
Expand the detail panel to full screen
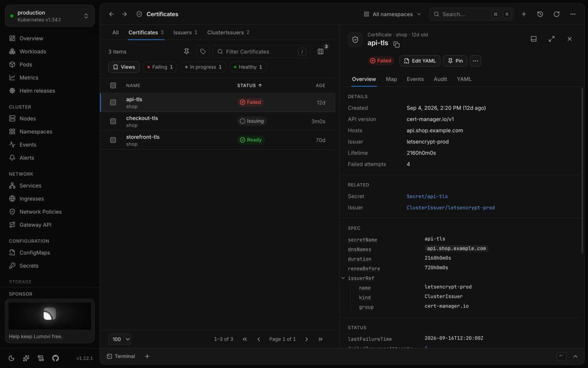552,39
